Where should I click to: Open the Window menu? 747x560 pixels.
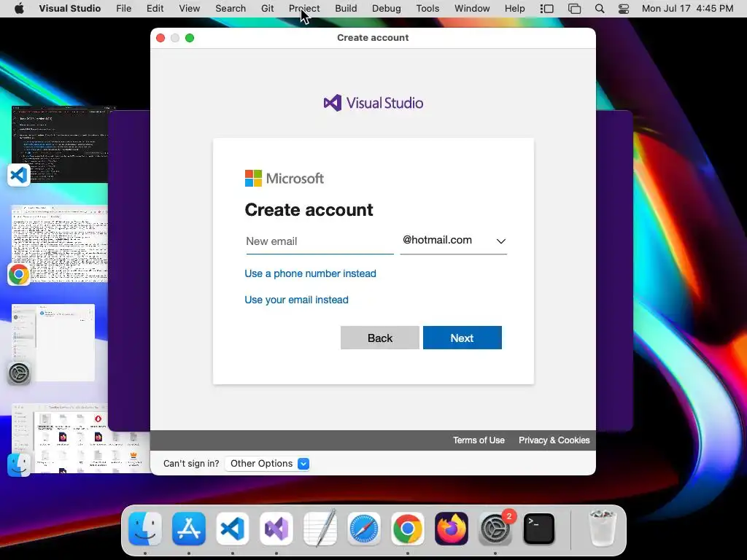(x=472, y=9)
